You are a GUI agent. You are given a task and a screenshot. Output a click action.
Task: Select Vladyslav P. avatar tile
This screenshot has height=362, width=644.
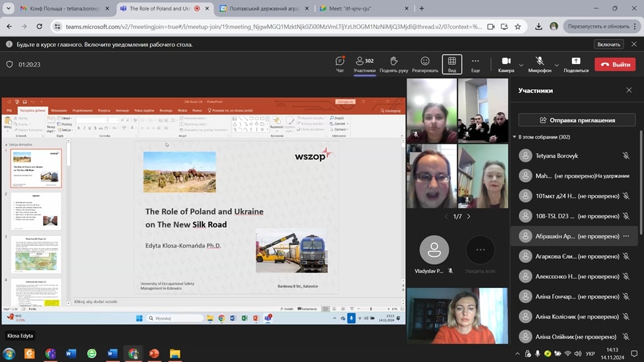point(434,250)
